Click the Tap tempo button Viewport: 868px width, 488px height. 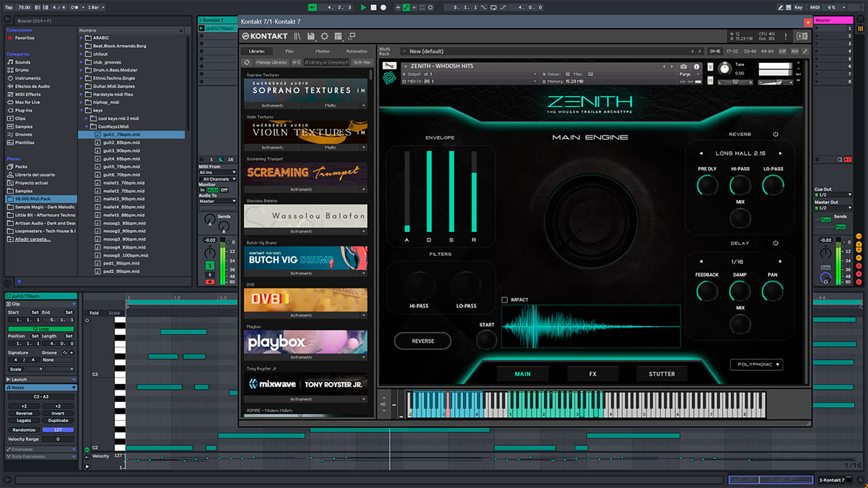coord(7,7)
